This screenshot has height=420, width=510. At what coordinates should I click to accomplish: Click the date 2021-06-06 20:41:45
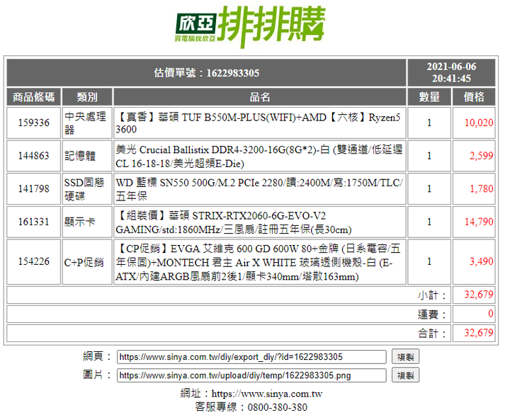point(451,73)
